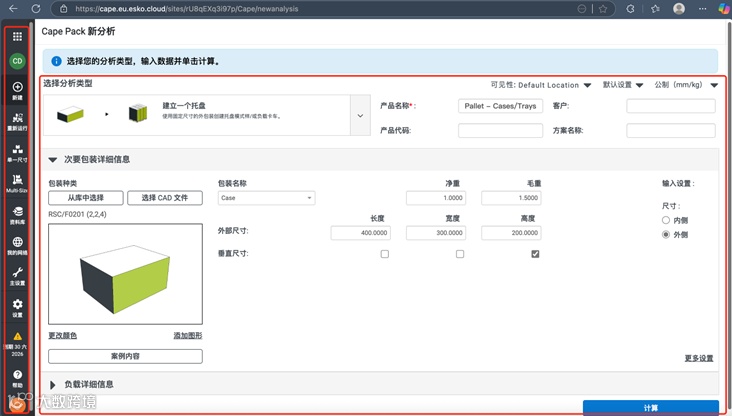The image size is (732, 416).
Task: Click the 选择 CAD 文件 button
Action: tap(165, 198)
